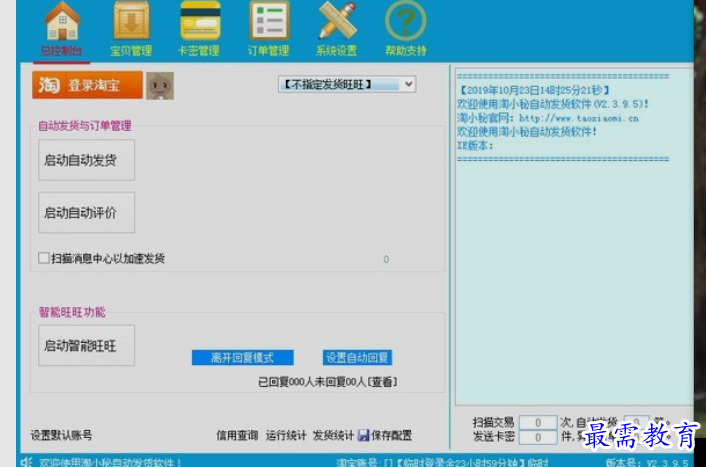Open 运行统计 link
706x467 pixels.
click(x=286, y=435)
